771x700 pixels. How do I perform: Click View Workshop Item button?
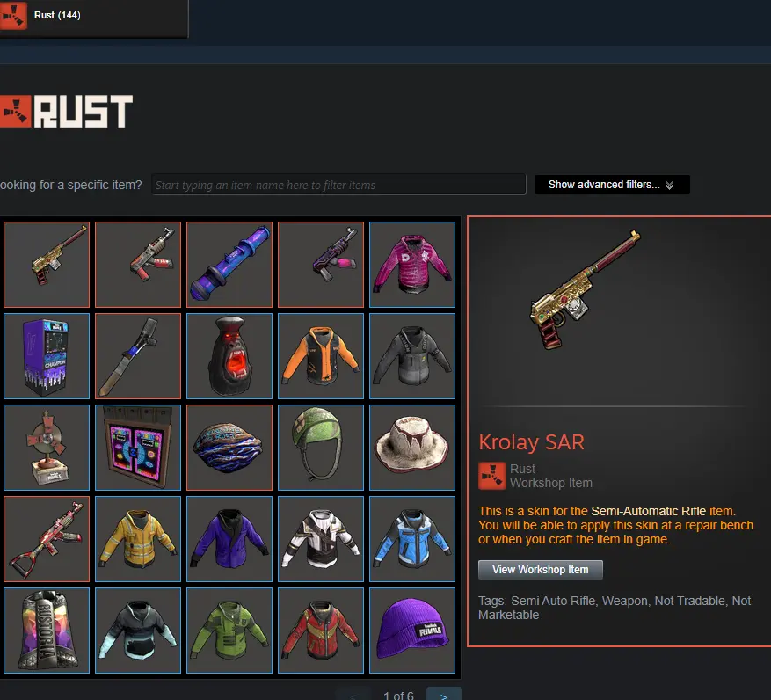(541, 570)
